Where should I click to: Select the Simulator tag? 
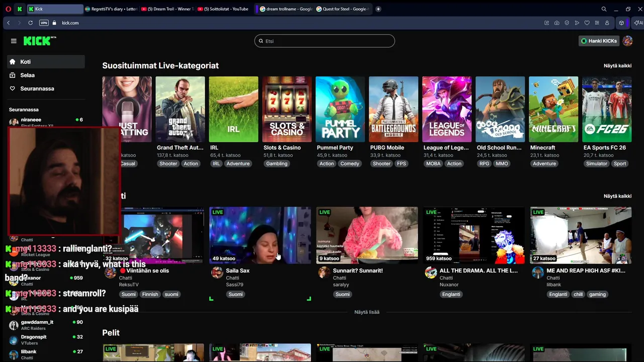pyautogui.click(x=597, y=164)
